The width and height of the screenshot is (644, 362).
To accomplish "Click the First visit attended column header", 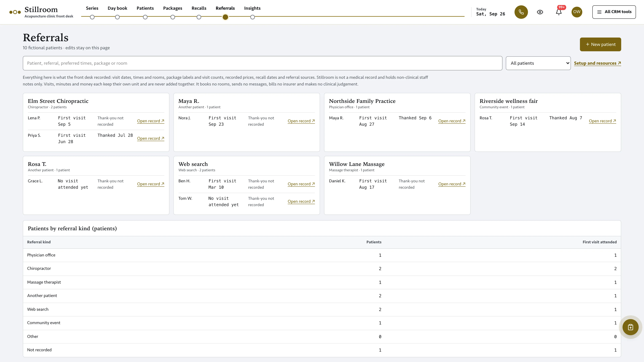I will pyautogui.click(x=600, y=242).
